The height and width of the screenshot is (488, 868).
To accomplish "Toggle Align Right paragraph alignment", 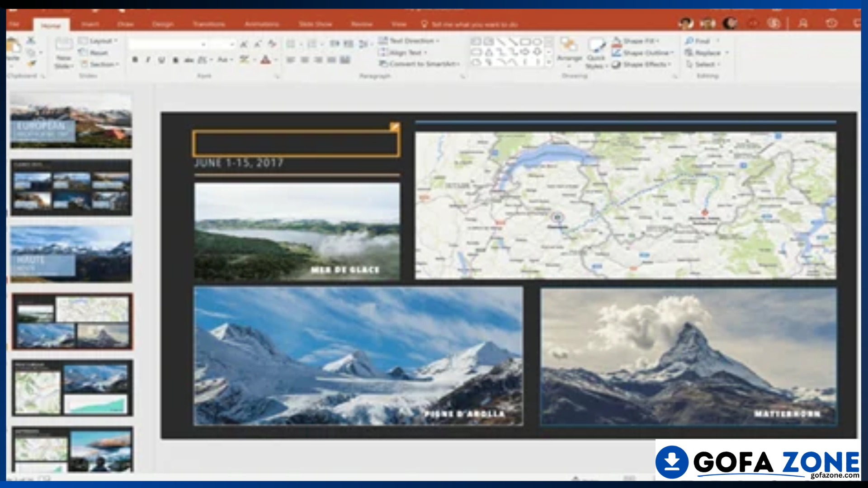I will (318, 60).
